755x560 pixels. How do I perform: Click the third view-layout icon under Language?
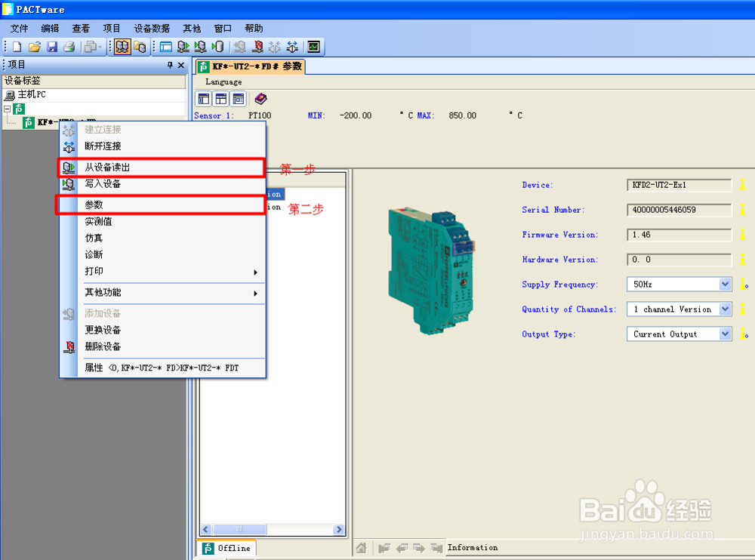[239, 99]
